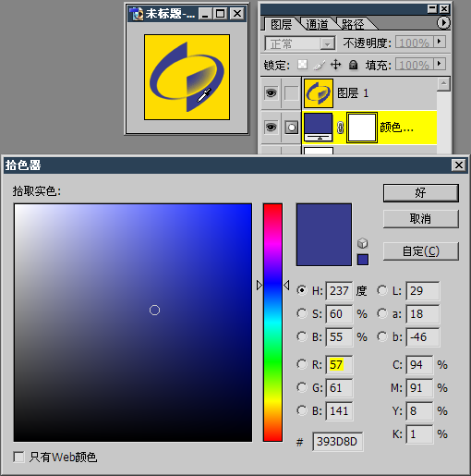This screenshot has height=476, width=471.
Task: Click the layers panel scrollbar up arrow
Action: point(443,83)
